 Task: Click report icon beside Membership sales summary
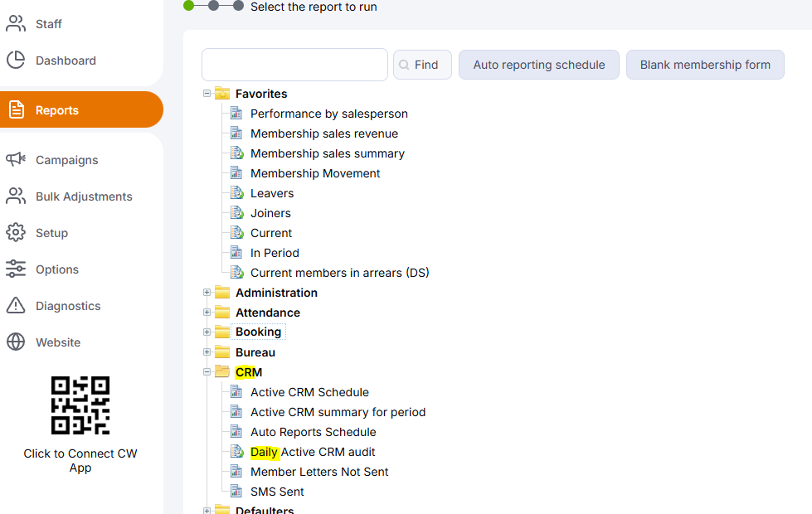(236, 153)
